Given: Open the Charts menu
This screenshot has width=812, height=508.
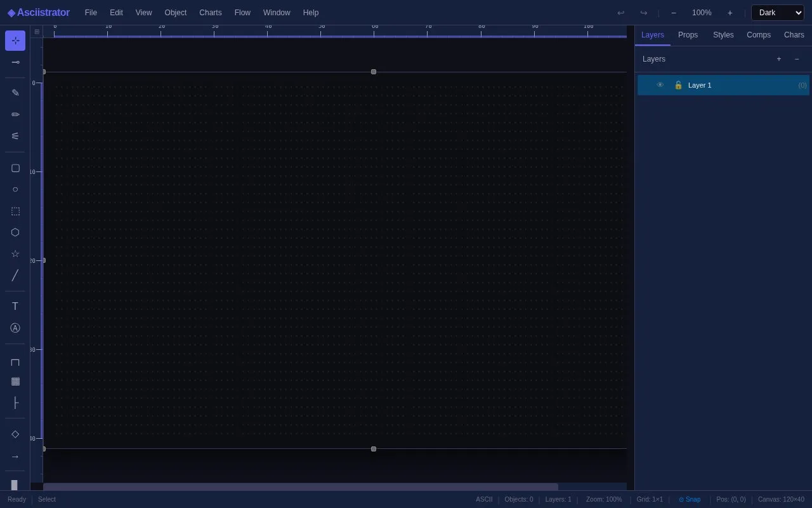Looking at the screenshot, I should tap(211, 13).
